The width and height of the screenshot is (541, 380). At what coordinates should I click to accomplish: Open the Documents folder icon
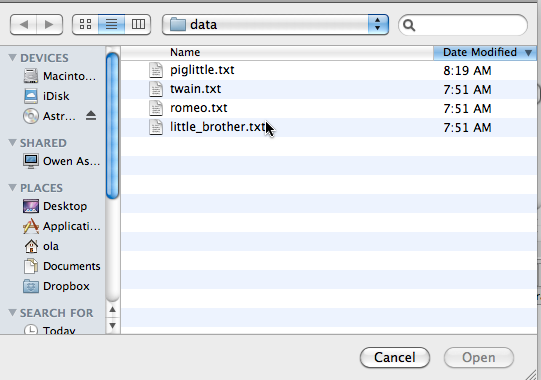31,266
